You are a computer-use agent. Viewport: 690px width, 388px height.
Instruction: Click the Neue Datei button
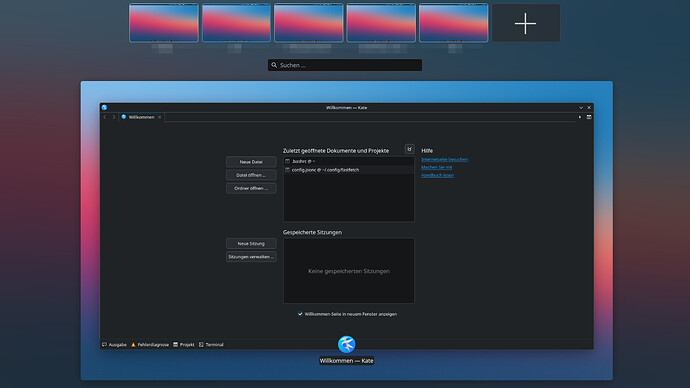(251, 162)
